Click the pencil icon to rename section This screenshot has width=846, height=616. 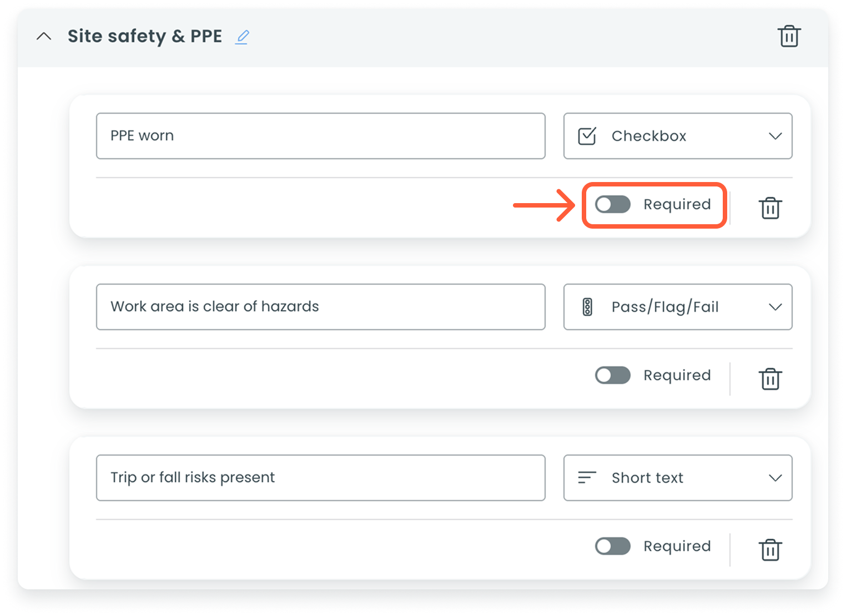click(242, 37)
